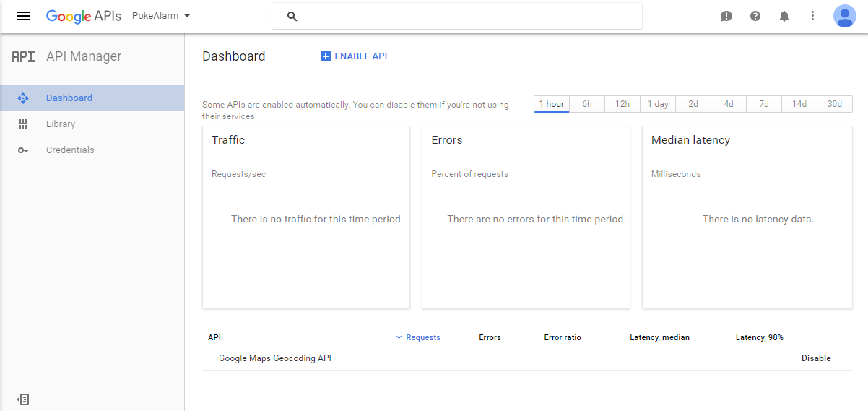Open the help question mark icon
The height and width of the screenshot is (411, 868).
tap(755, 16)
